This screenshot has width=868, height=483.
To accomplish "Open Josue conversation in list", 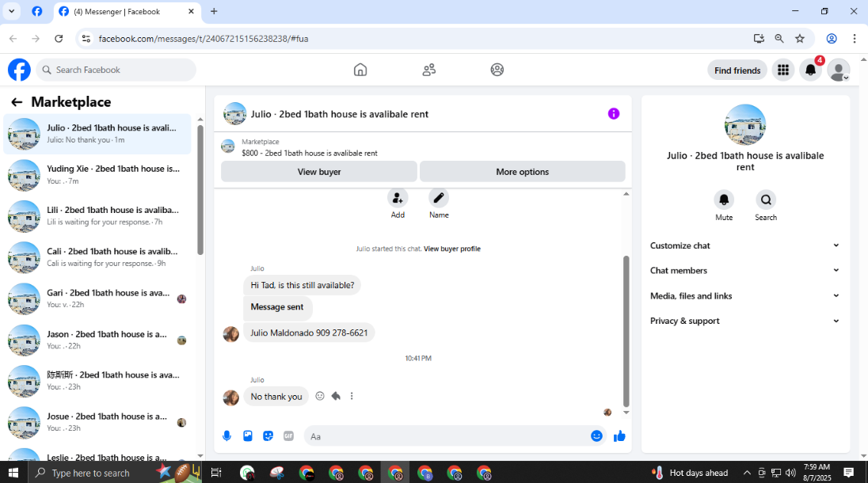I will tap(97, 423).
